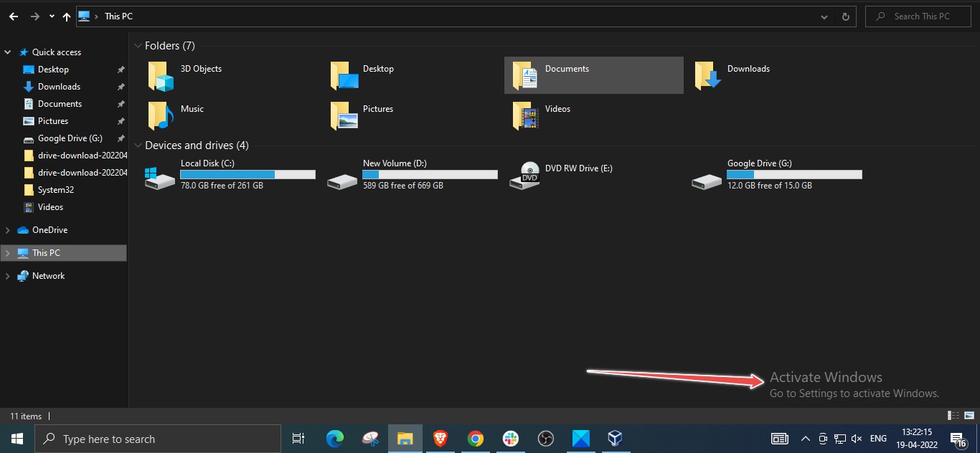Select the 3D Objects folder icon
The image size is (980, 453).
pyautogui.click(x=161, y=76)
